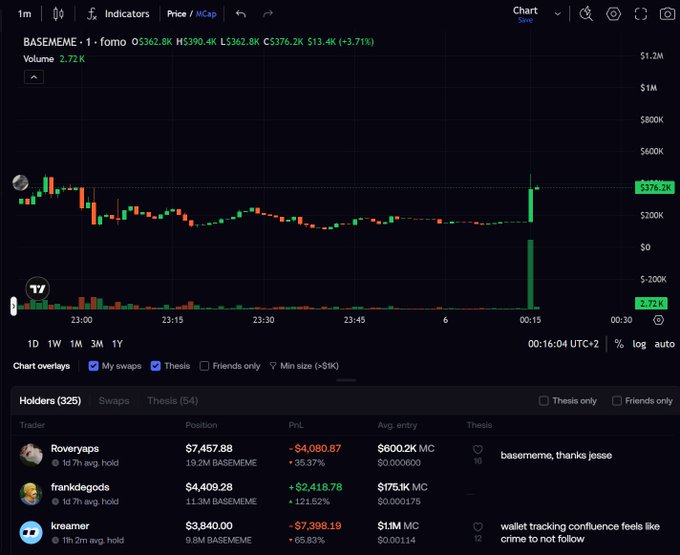The height and width of the screenshot is (555, 680).
Task: Undo last chart action
Action: click(x=241, y=14)
